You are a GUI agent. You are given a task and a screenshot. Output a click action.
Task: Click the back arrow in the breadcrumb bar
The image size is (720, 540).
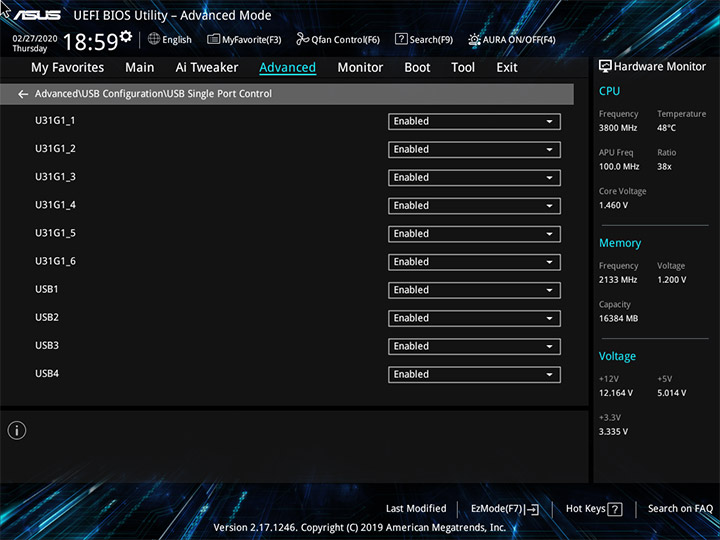point(23,94)
